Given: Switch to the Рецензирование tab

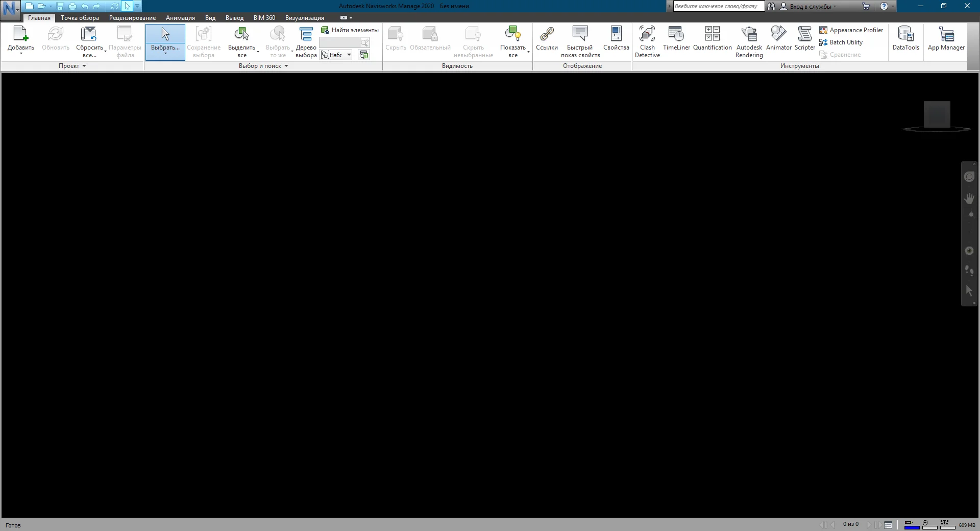Looking at the screenshot, I should click(x=132, y=18).
